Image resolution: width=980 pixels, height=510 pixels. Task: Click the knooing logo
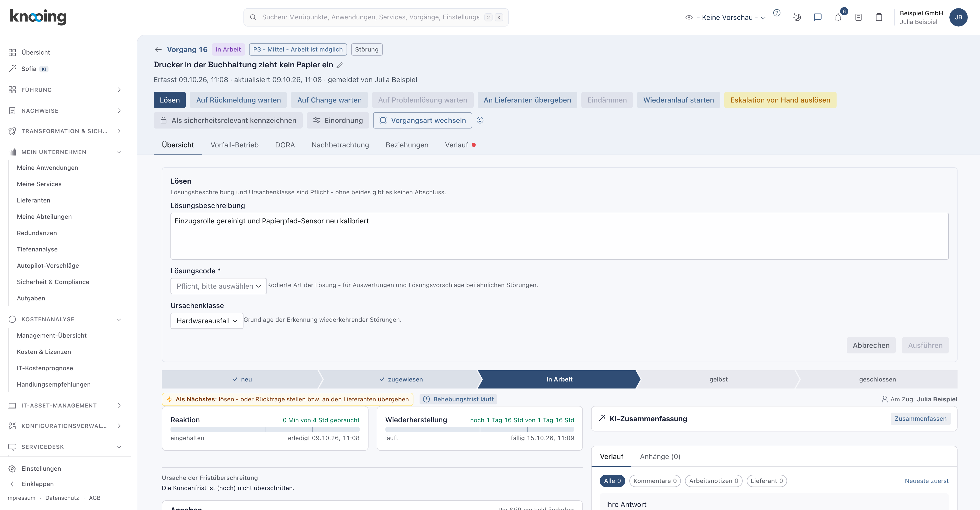click(38, 17)
